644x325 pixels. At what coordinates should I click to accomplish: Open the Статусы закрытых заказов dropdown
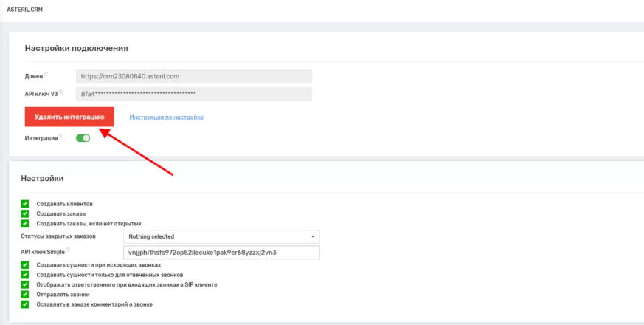[221, 236]
